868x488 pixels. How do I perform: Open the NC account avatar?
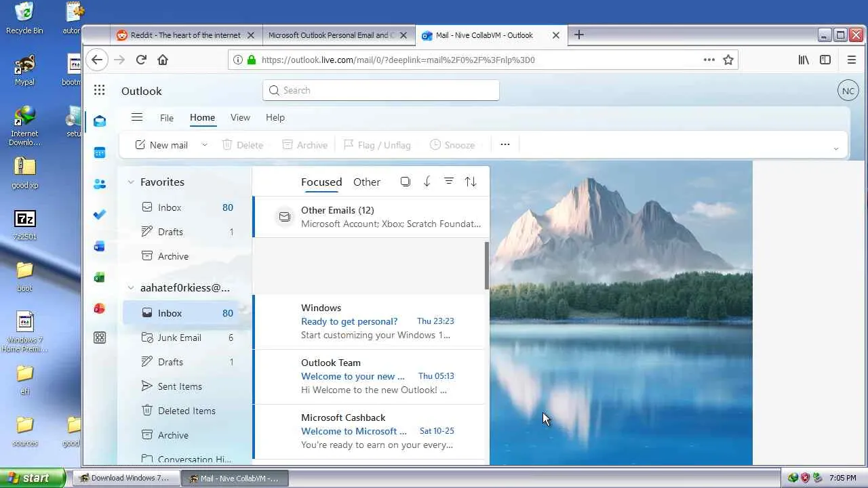pos(848,91)
